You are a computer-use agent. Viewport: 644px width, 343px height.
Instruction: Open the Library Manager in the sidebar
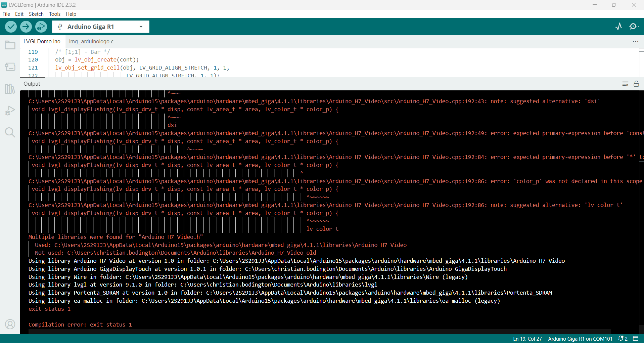(x=10, y=89)
